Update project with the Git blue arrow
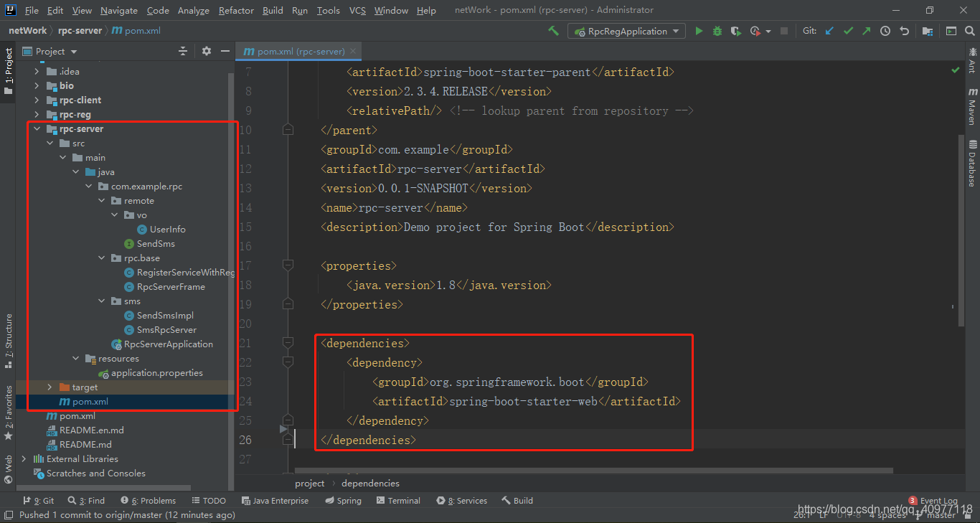The height and width of the screenshot is (523, 980). pyautogui.click(x=830, y=31)
